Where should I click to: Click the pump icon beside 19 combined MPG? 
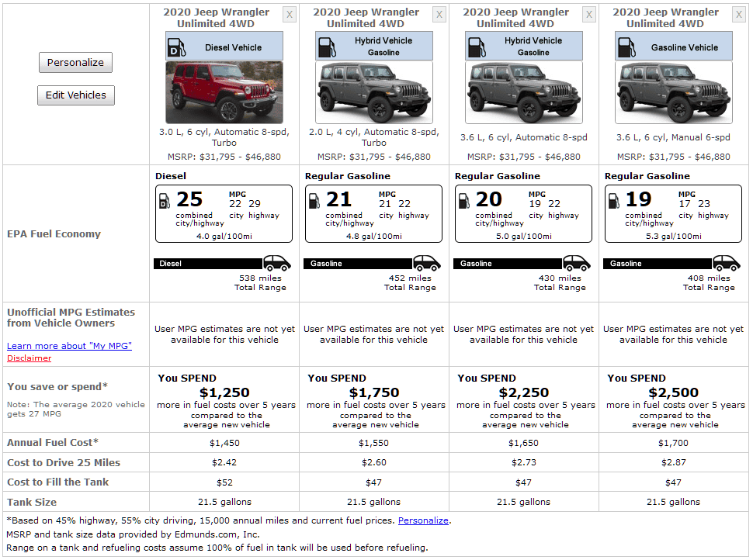pyautogui.click(x=614, y=201)
